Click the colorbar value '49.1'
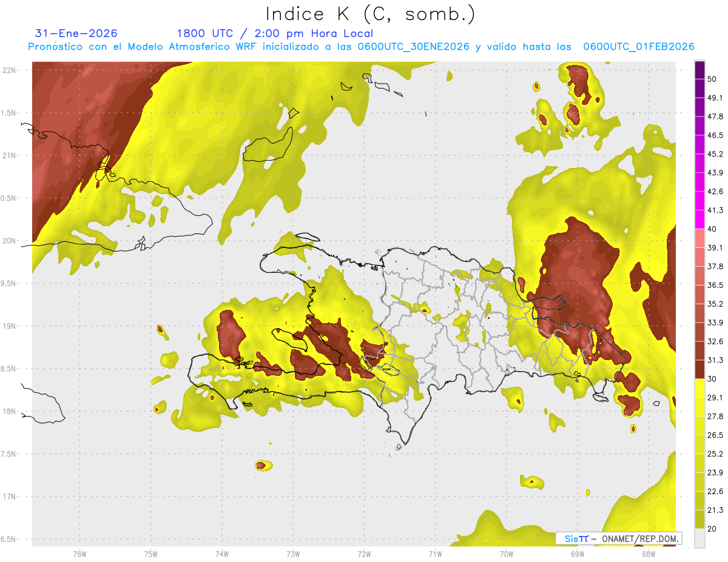This screenshot has height=562, width=728. coord(715,98)
